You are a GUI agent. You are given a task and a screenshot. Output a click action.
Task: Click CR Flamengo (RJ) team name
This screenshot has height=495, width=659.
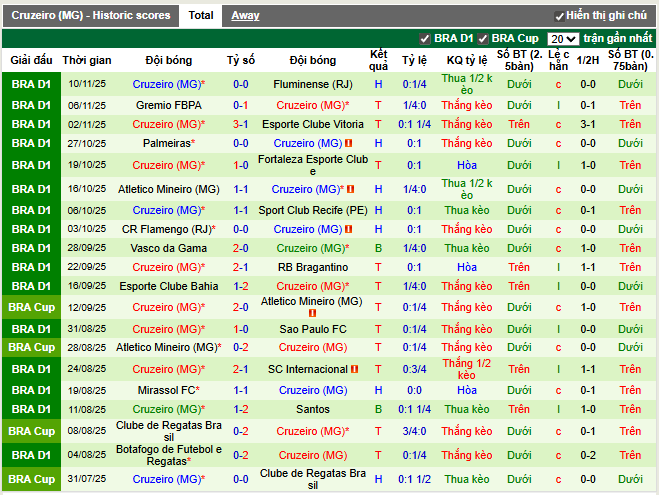169,229
